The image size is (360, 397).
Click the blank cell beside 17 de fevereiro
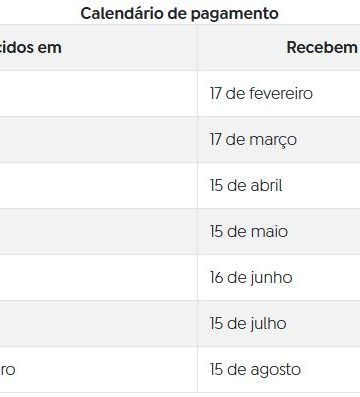tap(99, 93)
